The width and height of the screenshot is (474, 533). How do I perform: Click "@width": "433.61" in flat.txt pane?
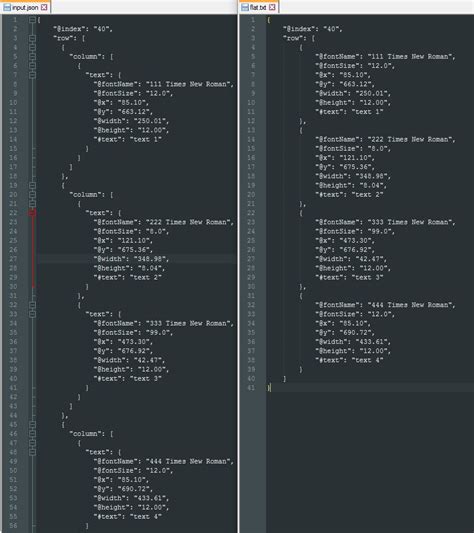click(x=353, y=342)
